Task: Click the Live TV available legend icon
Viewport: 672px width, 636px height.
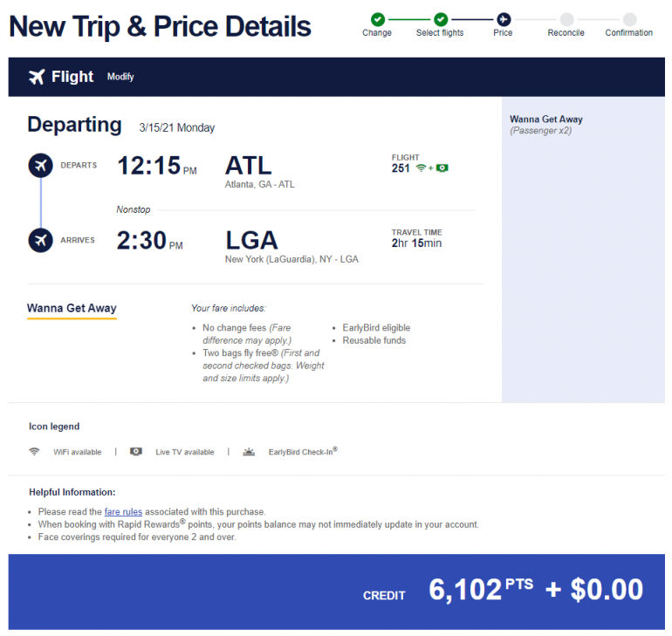Action: click(136, 452)
